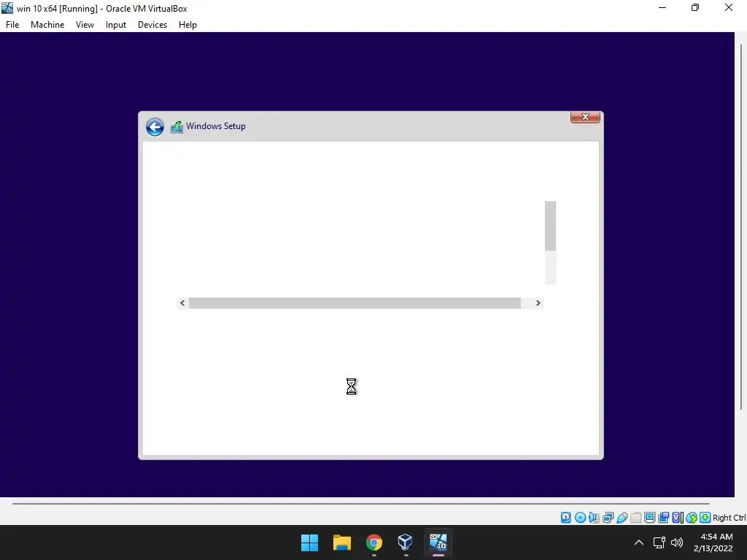Image resolution: width=747 pixels, height=560 pixels.
Task: Click the volume speaker tray icon
Action: coord(676,542)
